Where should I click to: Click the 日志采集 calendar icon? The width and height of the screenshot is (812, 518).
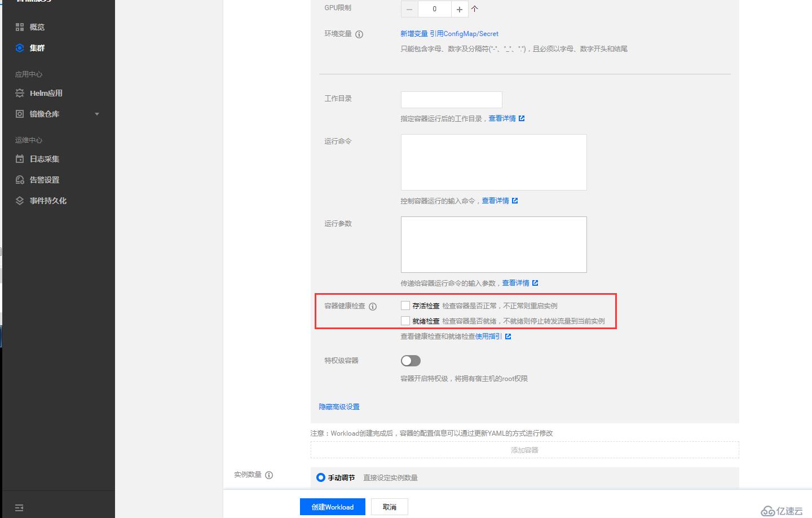point(20,159)
